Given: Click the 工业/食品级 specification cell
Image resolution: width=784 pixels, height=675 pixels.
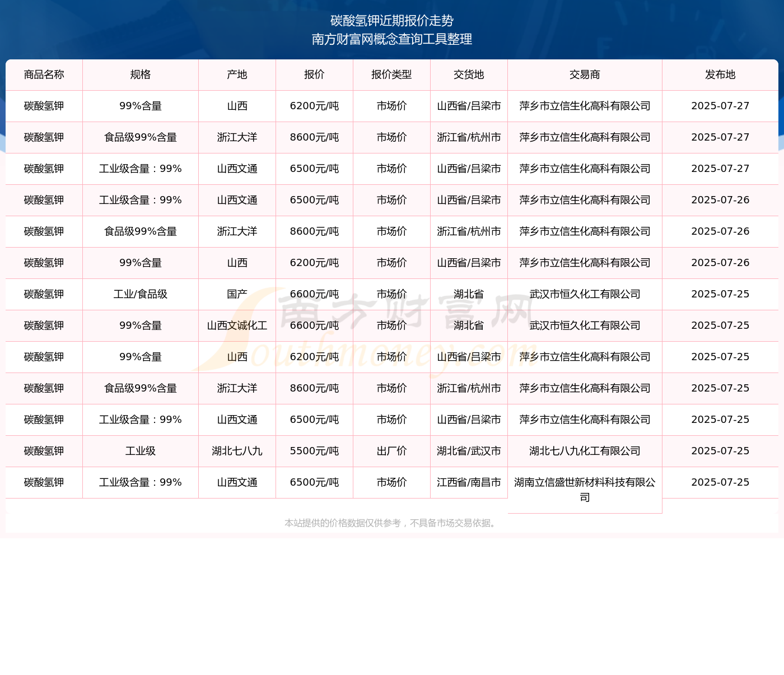Looking at the screenshot, I should [x=141, y=294].
